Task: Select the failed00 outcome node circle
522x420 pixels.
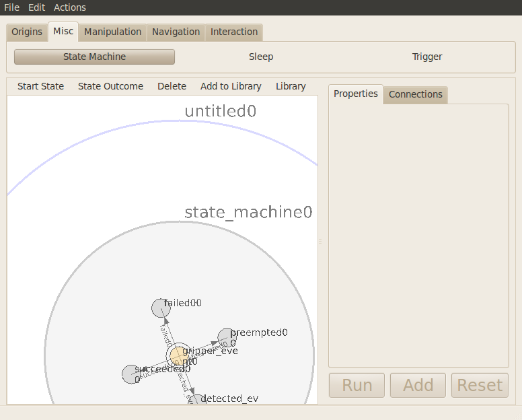Action: 160,308
